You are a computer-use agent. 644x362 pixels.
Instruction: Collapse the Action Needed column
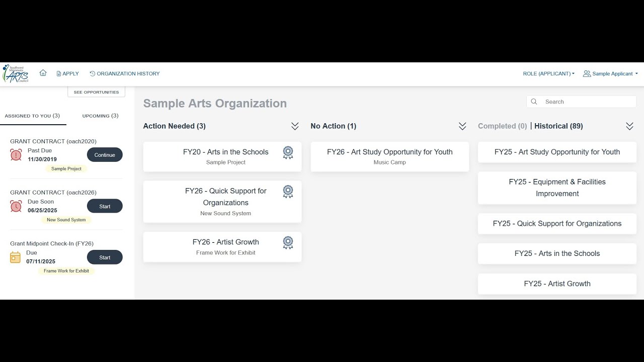click(x=295, y=126)
